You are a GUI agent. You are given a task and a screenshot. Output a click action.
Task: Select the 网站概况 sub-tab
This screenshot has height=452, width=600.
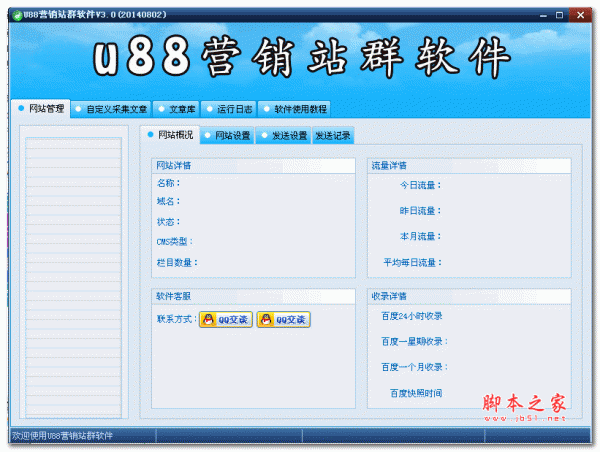(x=170, y=135)
